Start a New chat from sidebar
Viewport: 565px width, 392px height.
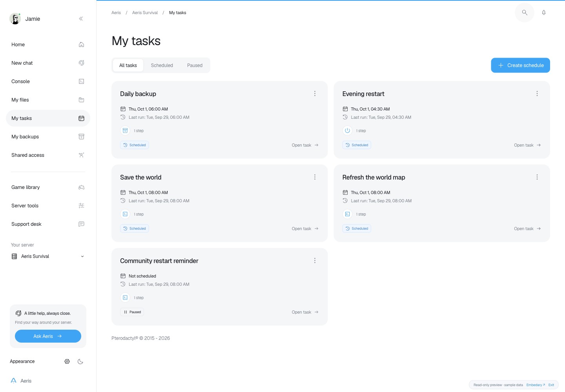point(48,63)
